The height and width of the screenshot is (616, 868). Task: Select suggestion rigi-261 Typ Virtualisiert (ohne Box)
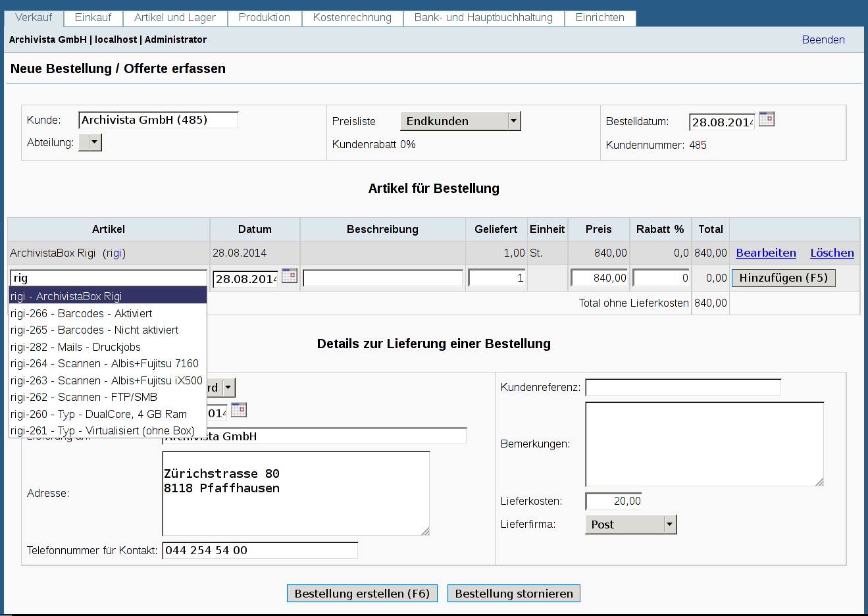click(x=108, y=430)
